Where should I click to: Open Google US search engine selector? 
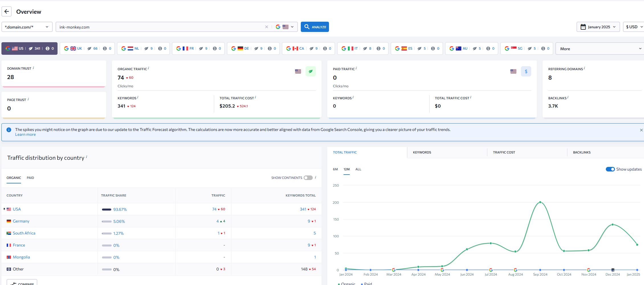(x=285, y=27)
